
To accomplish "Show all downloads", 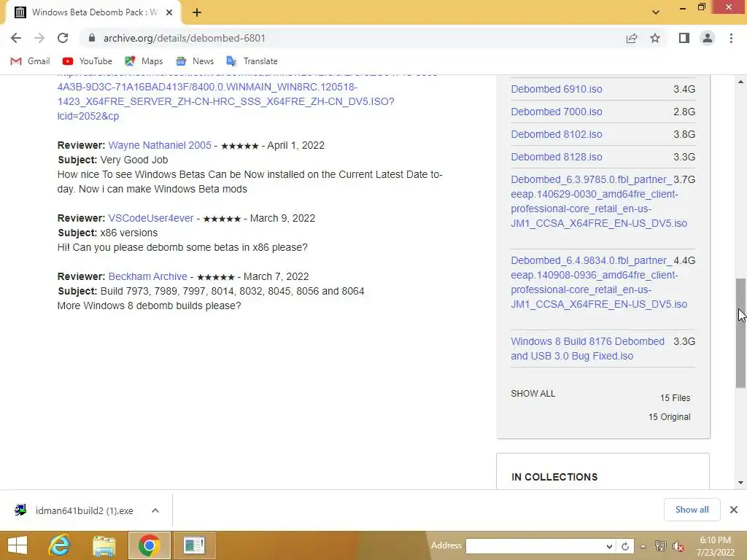I will tap(692, 510).
